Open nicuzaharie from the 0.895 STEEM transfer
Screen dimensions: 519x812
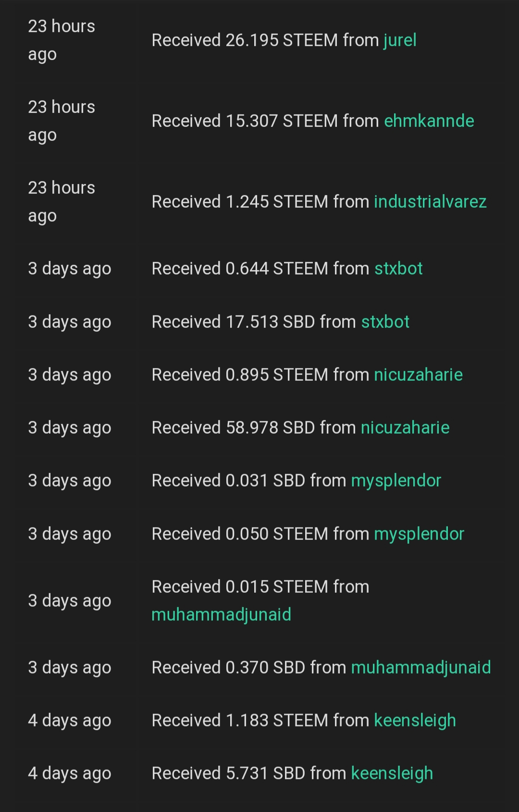coord(418,375)
